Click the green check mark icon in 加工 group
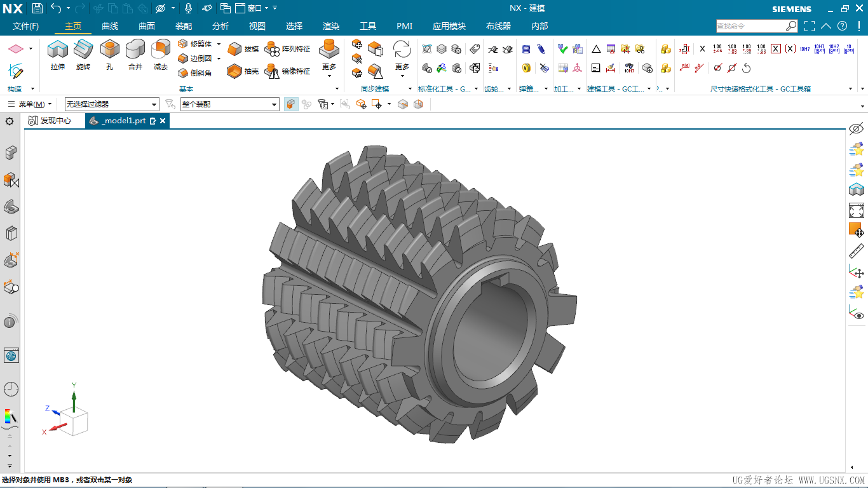 [x=563, y=49]
